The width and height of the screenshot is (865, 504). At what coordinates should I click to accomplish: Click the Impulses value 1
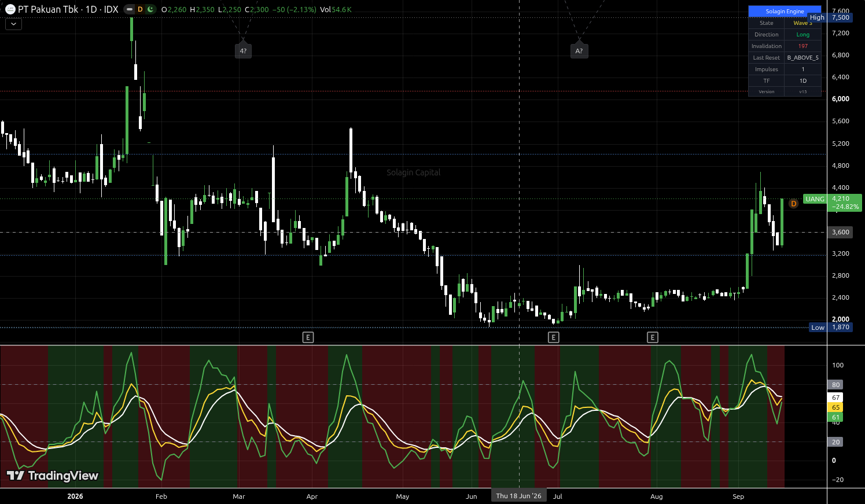tap(803, 69)
